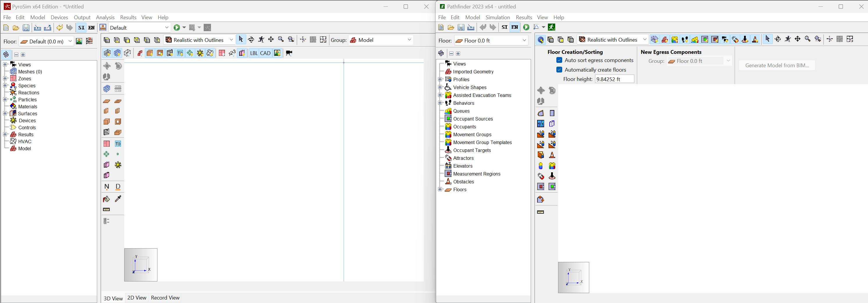Click the Floor height input field
This screenshot has height=303, width=868.
pos(614,79)
